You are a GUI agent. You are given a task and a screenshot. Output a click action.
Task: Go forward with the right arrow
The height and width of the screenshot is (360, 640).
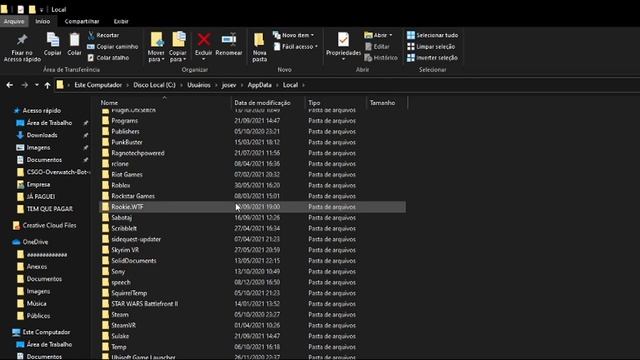[24, 85]
